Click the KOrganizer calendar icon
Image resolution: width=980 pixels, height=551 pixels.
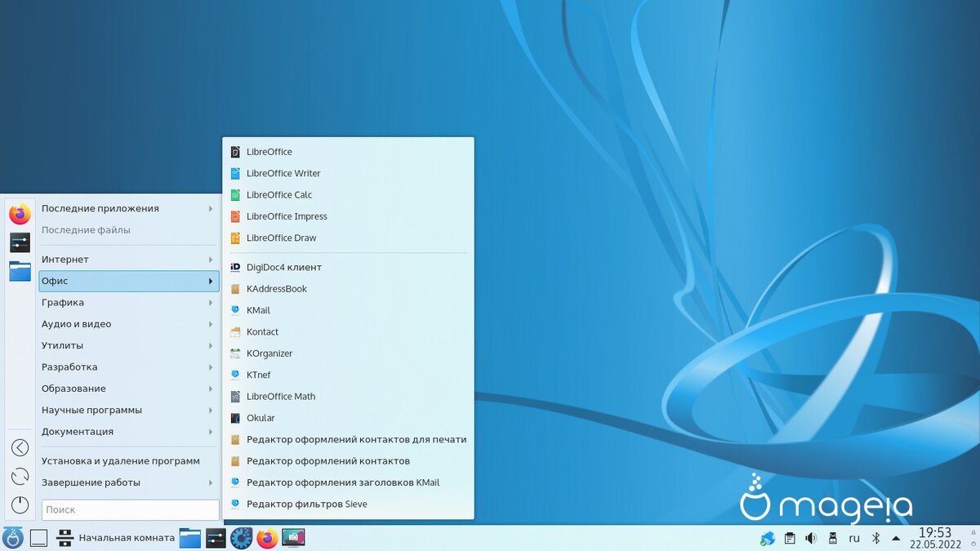pos(235,353)
